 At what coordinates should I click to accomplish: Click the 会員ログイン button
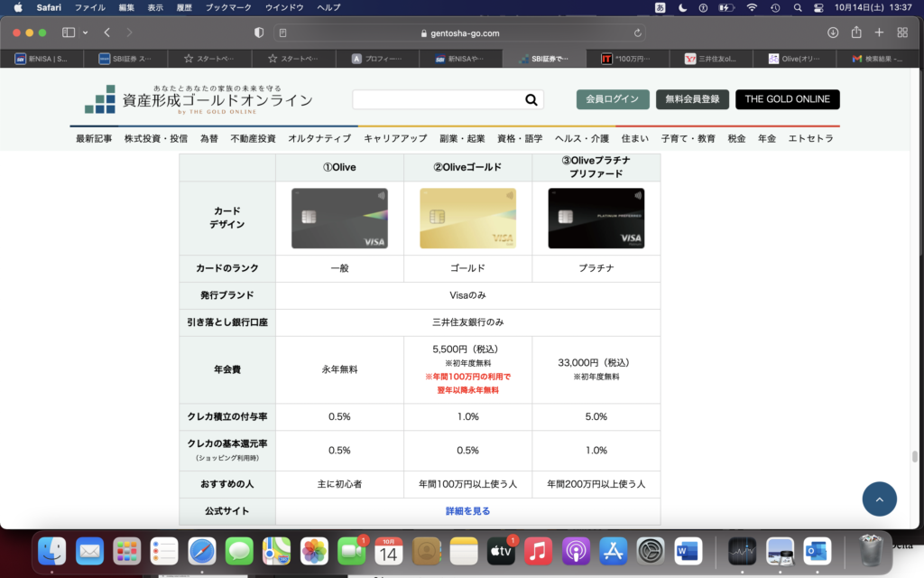(x=612, y=99)
